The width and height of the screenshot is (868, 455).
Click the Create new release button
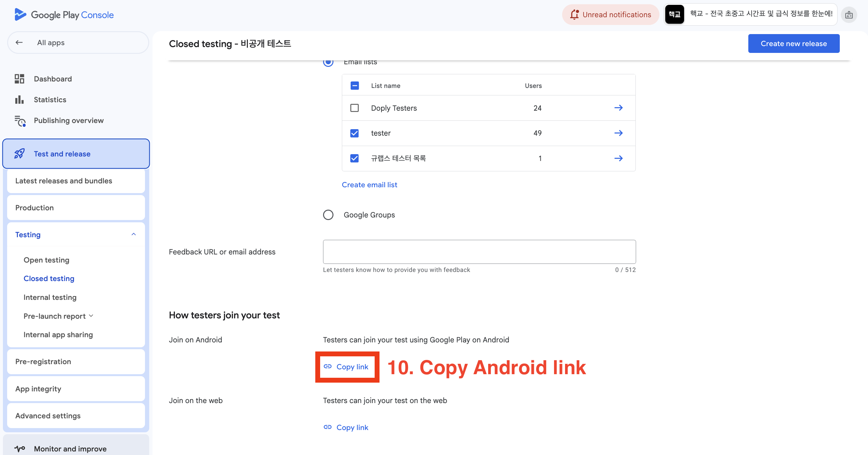[793, 43]
